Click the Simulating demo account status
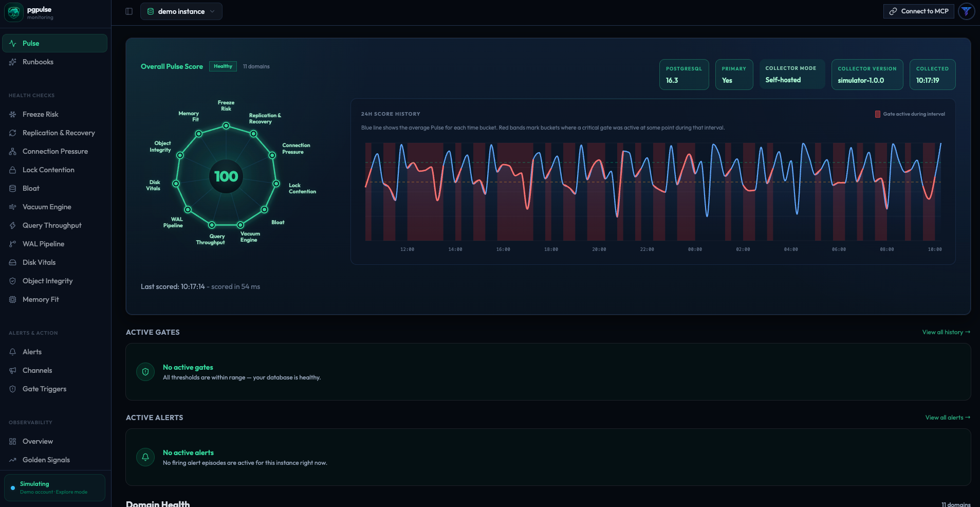This screenshot has height=507, width=980. coord(54,487)
